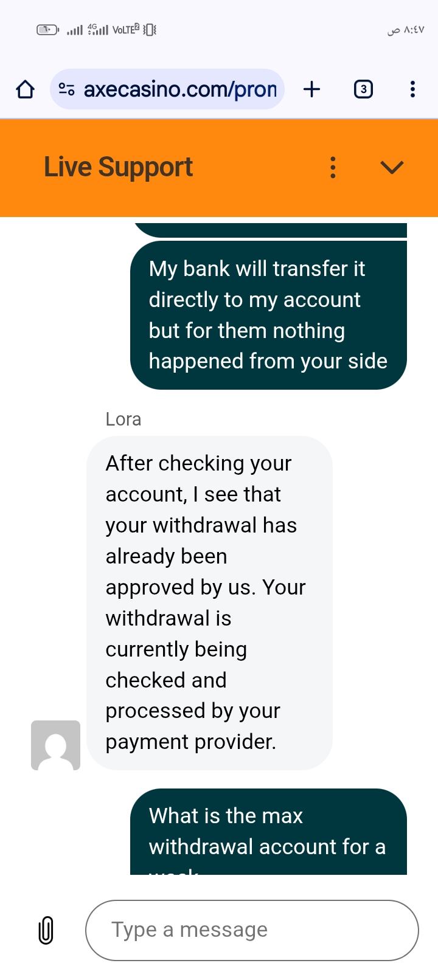Open the tab switcher showing 3 tabs

[x=363, y=89]
